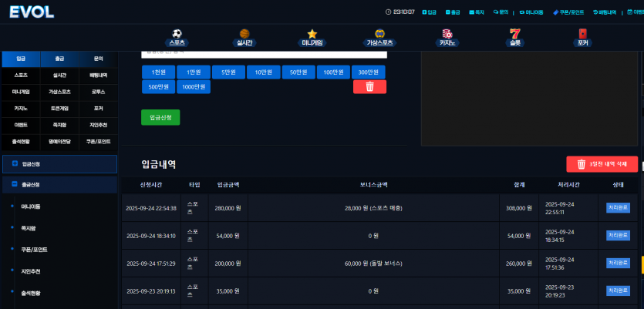The height and width of the screenshot is (309, 644).
Task: Focus the deposit amount input field
Action: point(264,54)
